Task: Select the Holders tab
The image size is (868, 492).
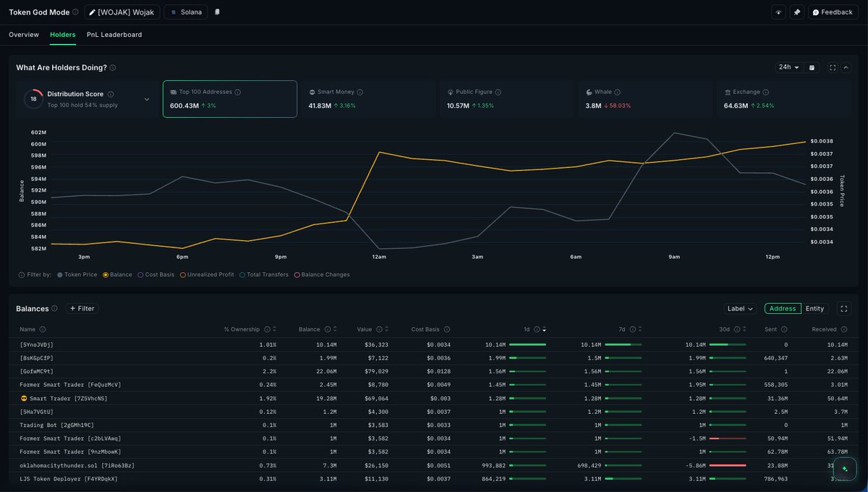Action: click(x=63, y=35)
